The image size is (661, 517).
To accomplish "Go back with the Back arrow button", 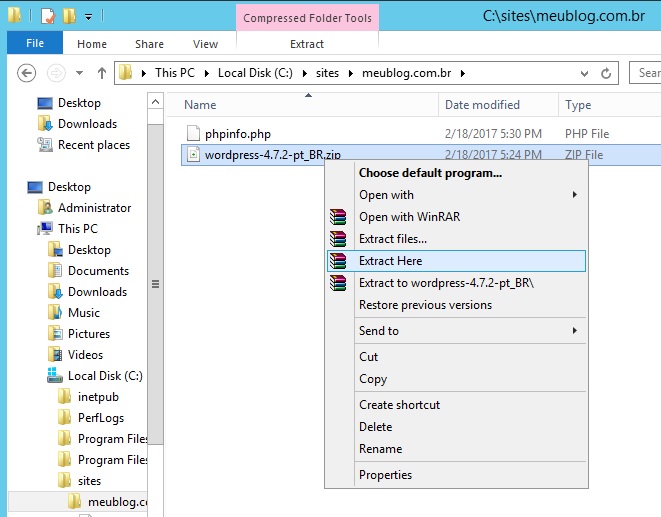I will [26, 73].
